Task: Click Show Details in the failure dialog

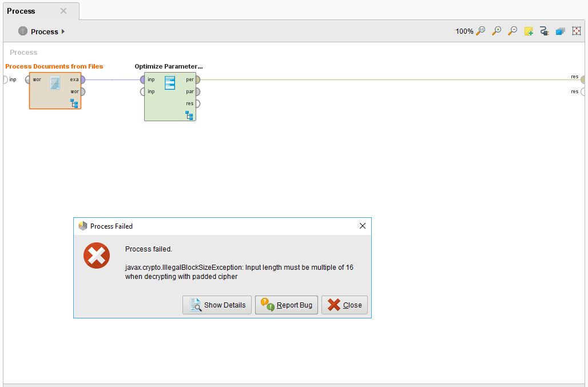Action: pos(216,305)
